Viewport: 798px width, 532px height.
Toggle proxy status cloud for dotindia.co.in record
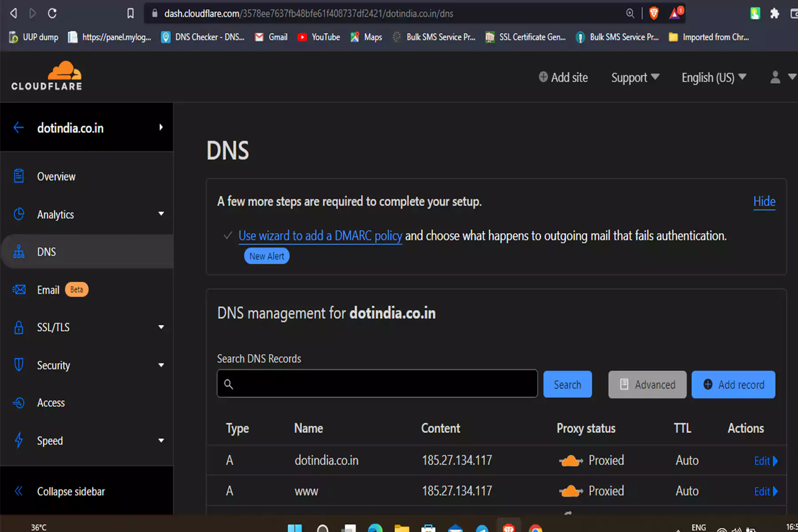pyautogui.click(x=571, y=461)
